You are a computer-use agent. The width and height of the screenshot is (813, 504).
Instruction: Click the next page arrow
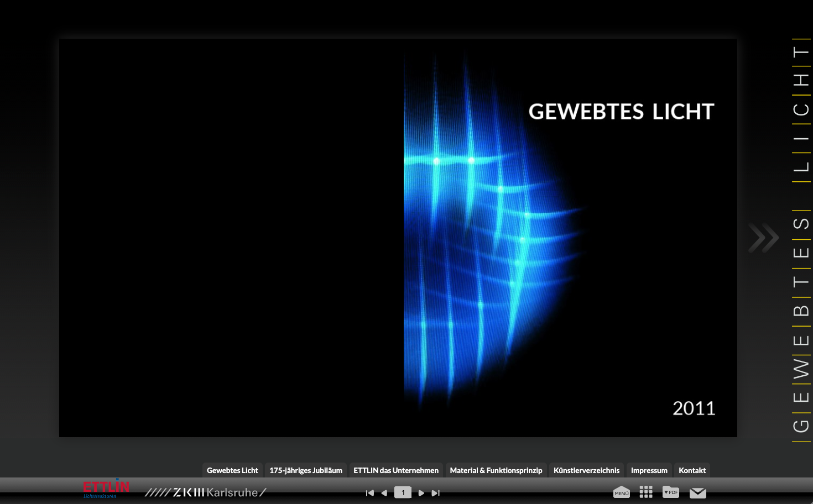(x=421, y=493)
